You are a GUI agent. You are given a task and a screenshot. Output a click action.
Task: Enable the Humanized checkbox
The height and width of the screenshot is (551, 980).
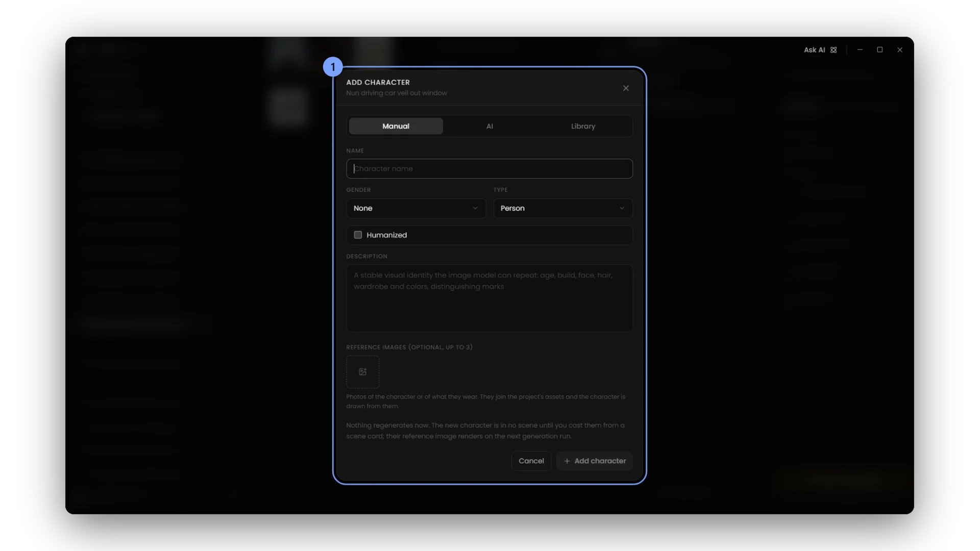click(358, 235)
